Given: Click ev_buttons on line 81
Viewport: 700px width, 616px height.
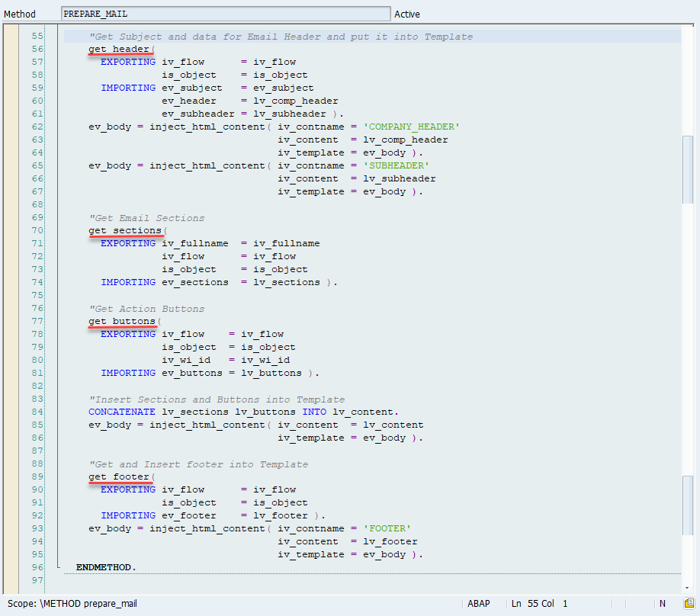Looking at the screenshot, I should pyautogui.click(x=192, y=373).
